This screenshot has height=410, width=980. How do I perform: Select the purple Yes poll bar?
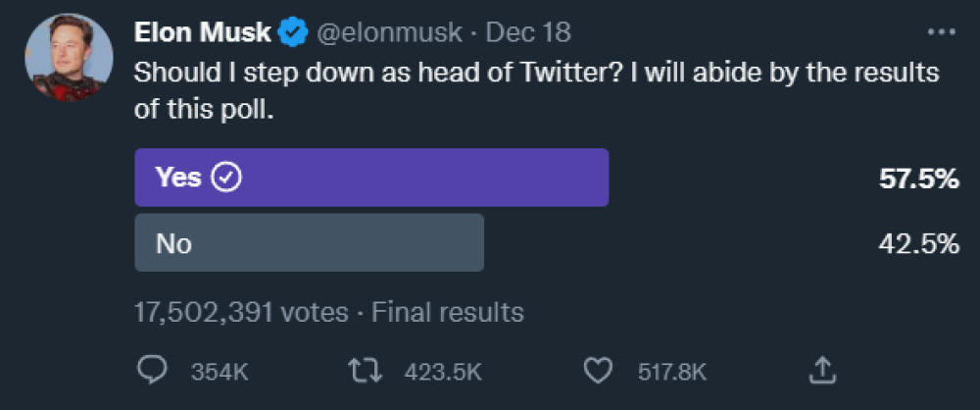coord(371,178)
